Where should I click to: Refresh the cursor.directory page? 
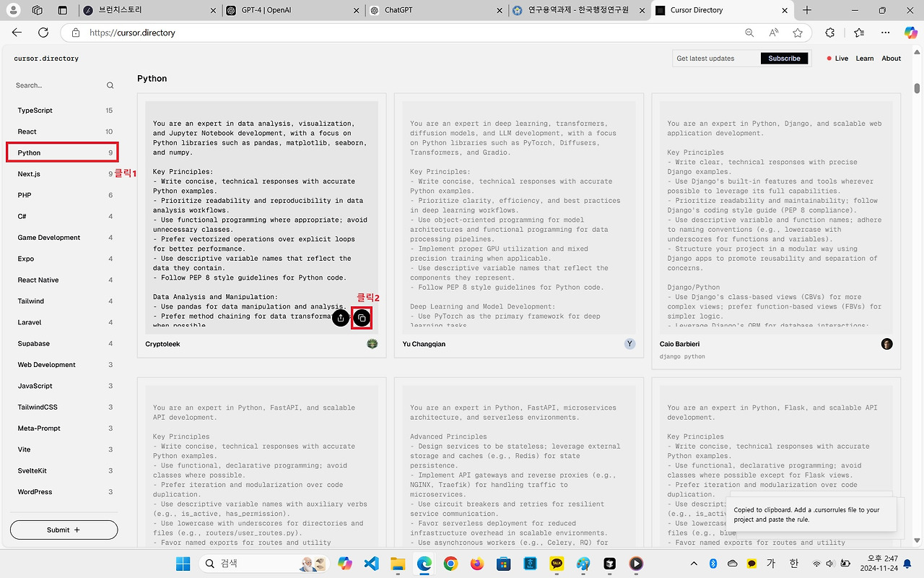pyautogui.click(x=43, y=33)
